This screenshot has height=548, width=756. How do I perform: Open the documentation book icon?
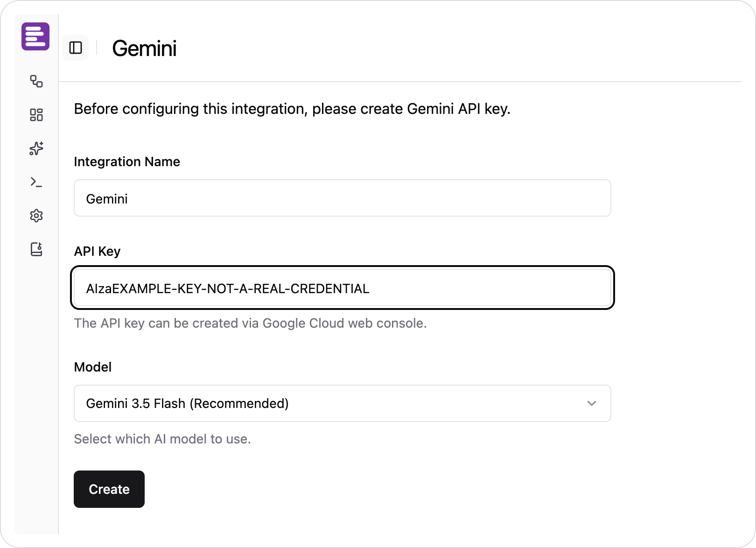(x=36, y=249)
